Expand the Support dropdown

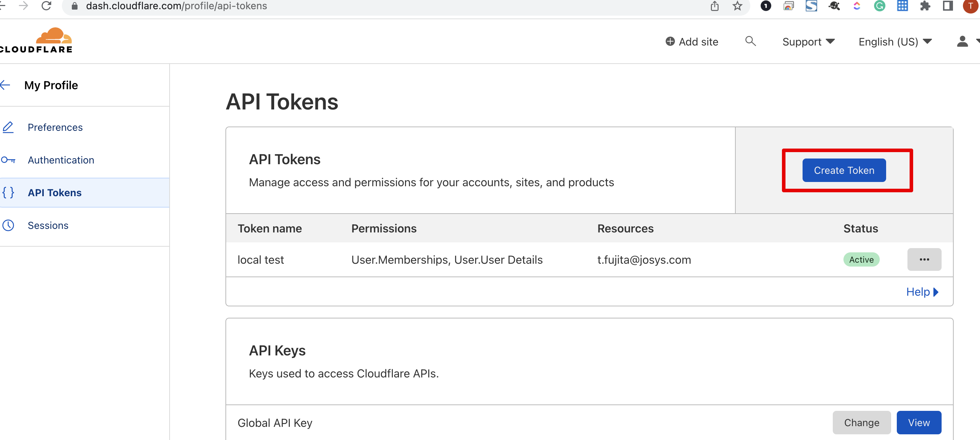point(808,42)
